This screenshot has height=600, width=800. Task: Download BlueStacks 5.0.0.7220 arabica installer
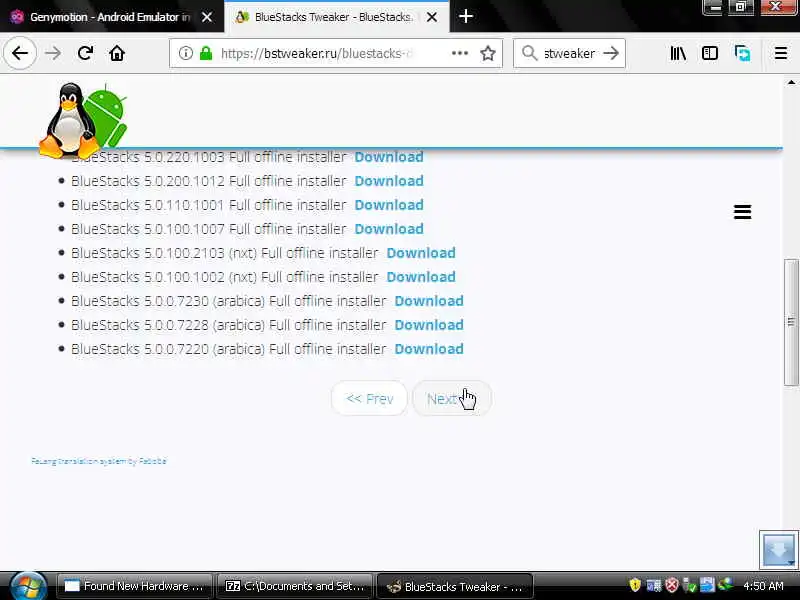(429, 349)
